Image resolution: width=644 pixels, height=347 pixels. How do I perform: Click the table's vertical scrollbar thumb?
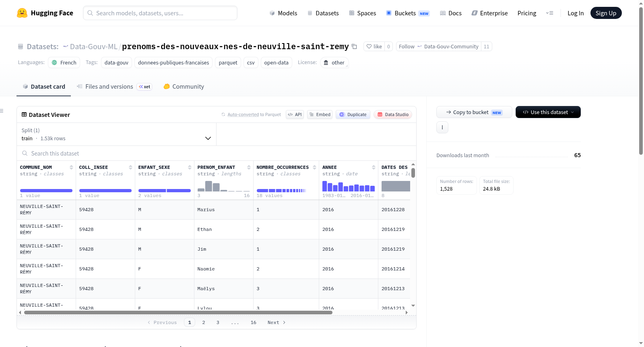413,173
